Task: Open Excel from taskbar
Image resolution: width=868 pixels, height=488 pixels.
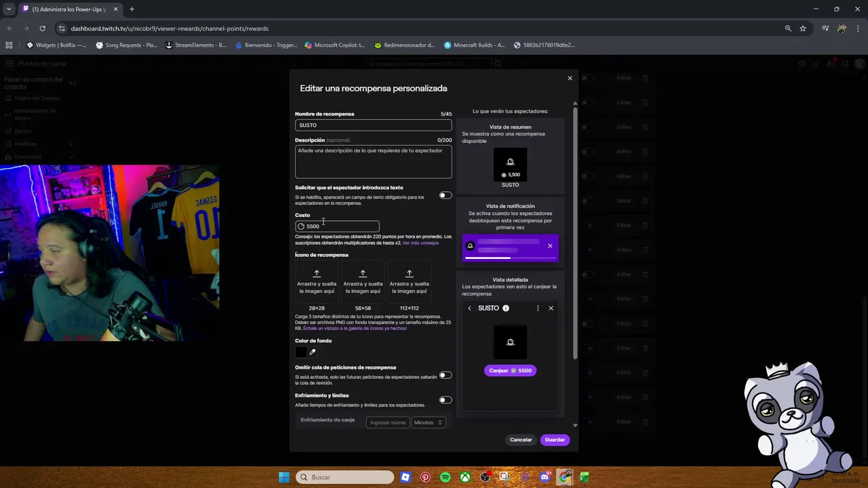Action: (585, 477)
